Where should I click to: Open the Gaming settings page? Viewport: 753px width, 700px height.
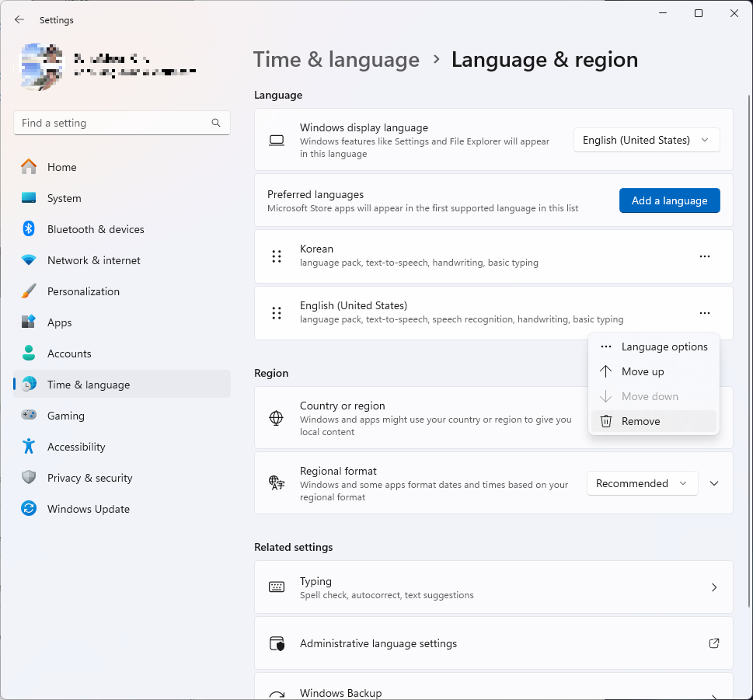[x=122, y=416]
